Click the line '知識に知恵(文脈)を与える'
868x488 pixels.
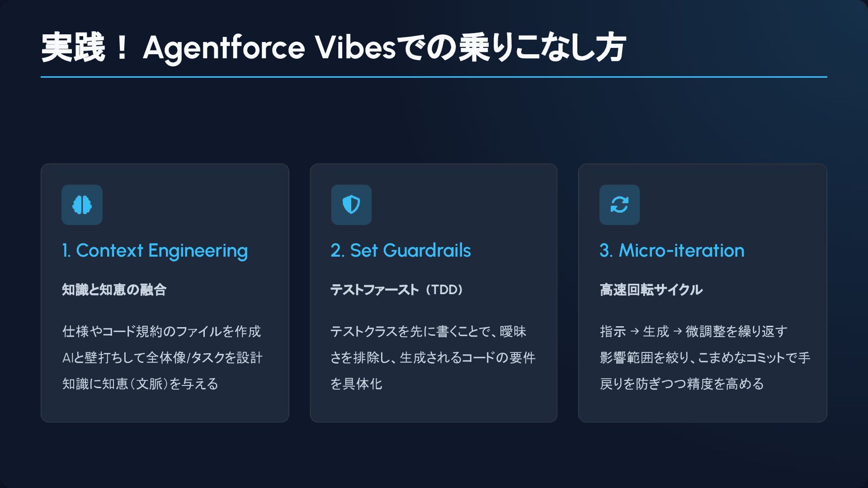140,384
